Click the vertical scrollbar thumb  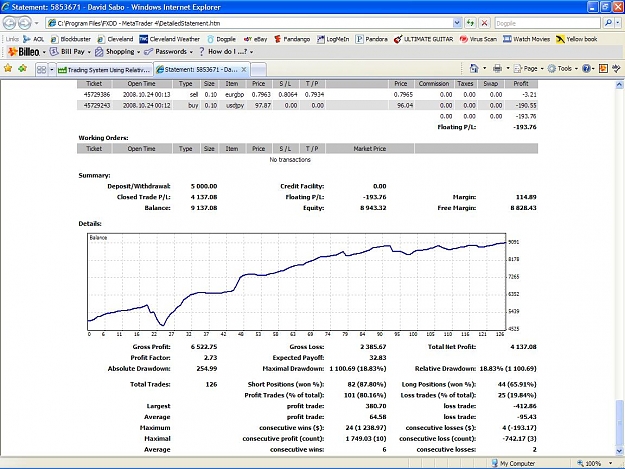click(x=619, y=423)
